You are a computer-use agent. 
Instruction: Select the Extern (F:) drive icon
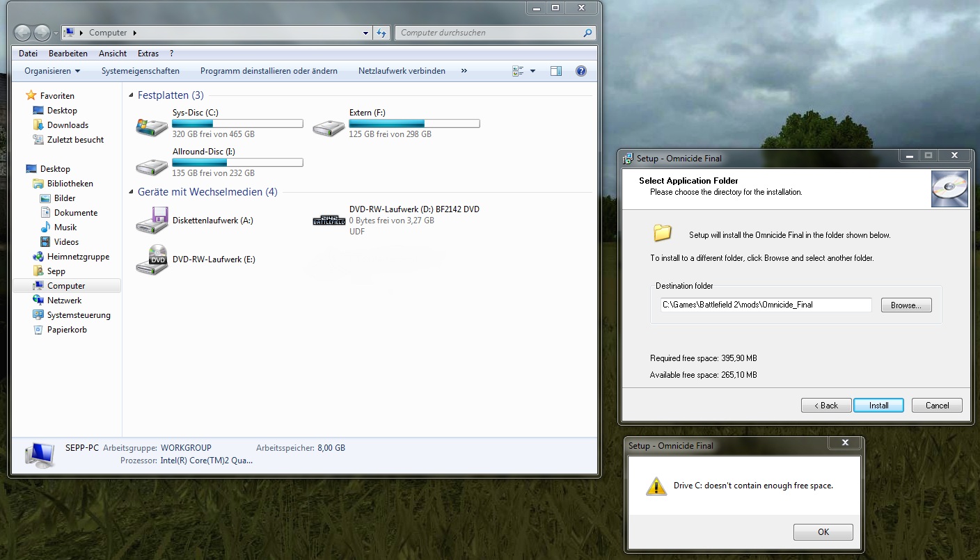328,127
